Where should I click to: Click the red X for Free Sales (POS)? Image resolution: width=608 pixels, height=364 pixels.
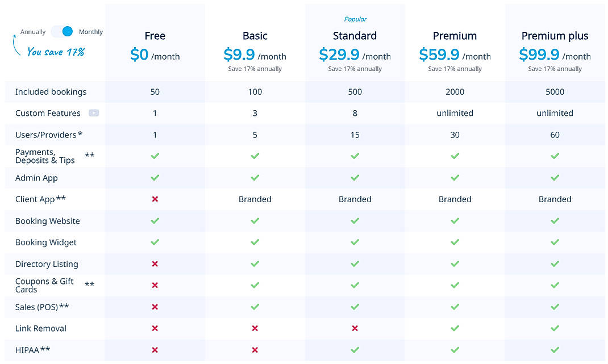click(x=155, y=307)
